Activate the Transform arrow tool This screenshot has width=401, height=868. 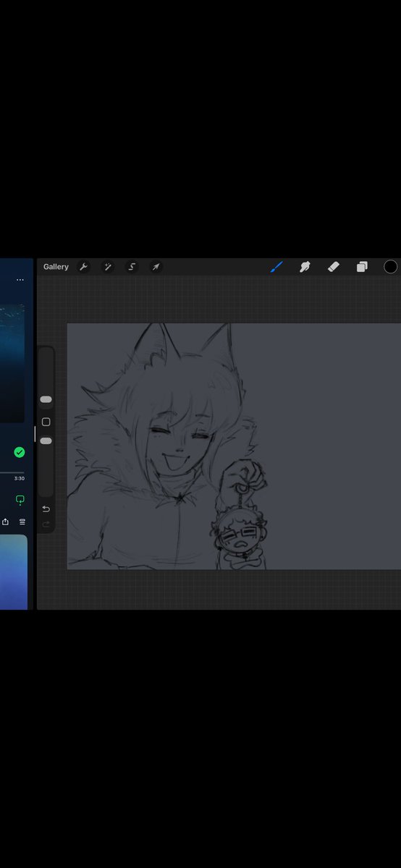click(x=156, y=267)
